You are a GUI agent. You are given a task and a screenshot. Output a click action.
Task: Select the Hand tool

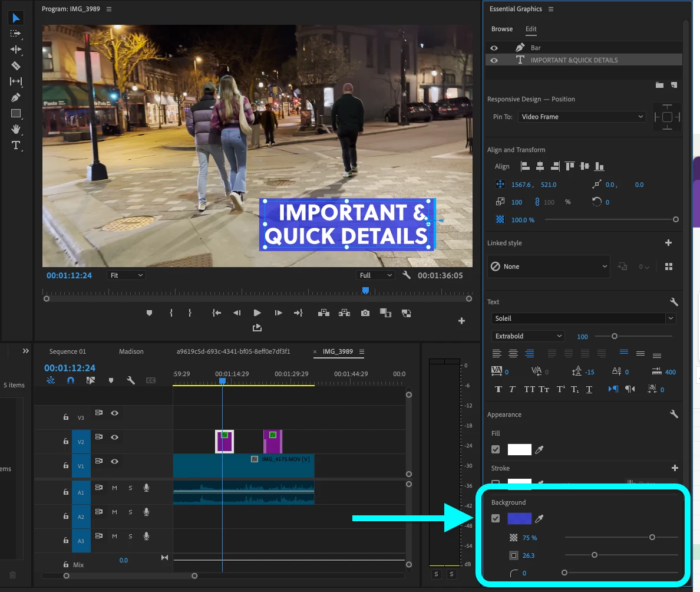16,129
